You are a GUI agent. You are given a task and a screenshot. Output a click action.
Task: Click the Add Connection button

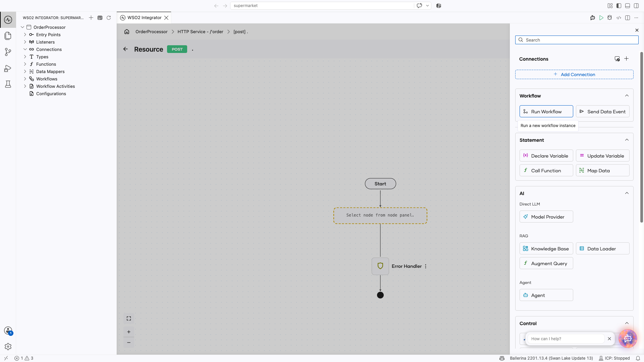(x=574, y=74)
